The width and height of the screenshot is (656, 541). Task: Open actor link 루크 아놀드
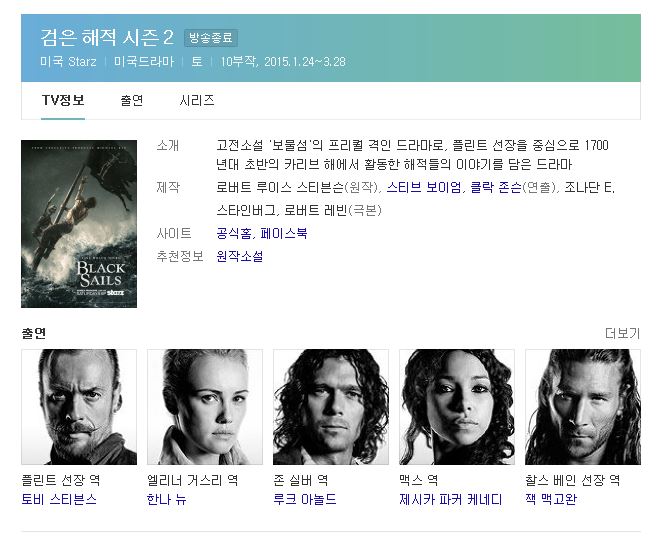[305, 499]
